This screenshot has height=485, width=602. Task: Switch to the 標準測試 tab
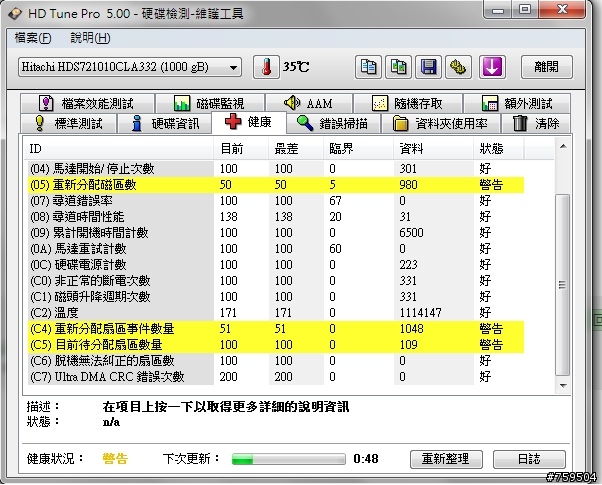click(69, 124)
